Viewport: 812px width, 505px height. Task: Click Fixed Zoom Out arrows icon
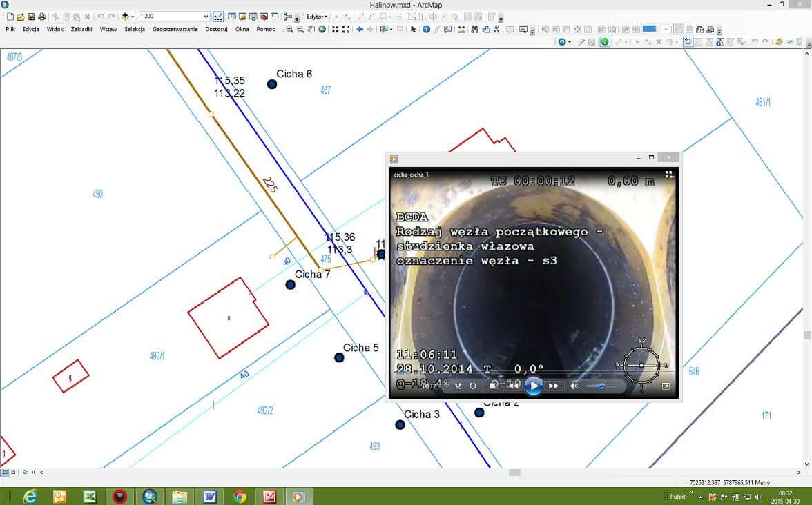(x=346, y=30)
